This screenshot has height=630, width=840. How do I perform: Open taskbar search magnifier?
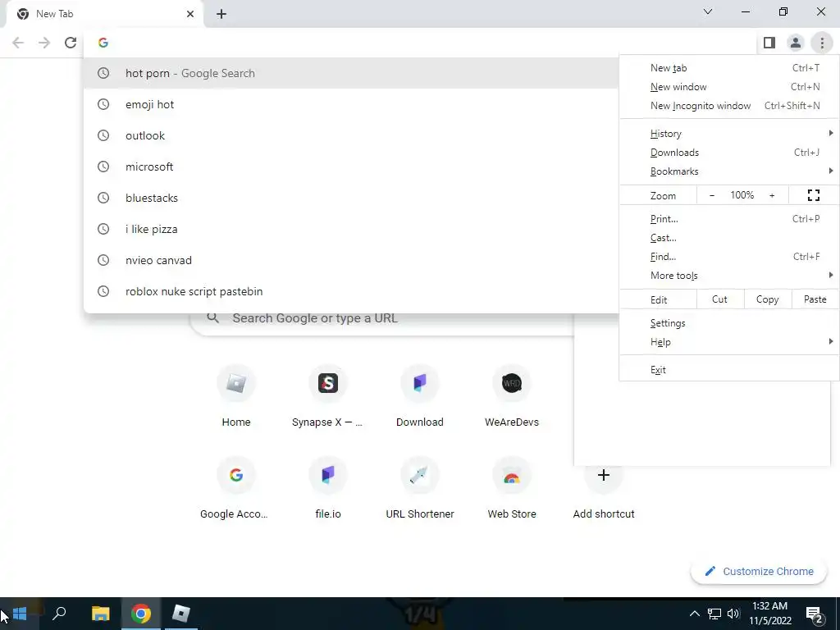(x=59, y=614)
